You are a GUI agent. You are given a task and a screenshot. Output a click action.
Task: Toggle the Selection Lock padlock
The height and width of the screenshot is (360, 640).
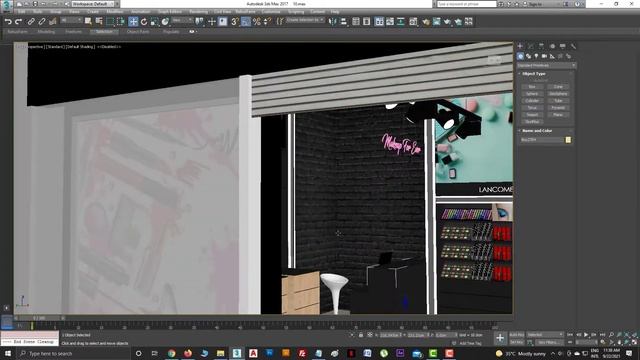pyautogui.click(x=361, y=335)
